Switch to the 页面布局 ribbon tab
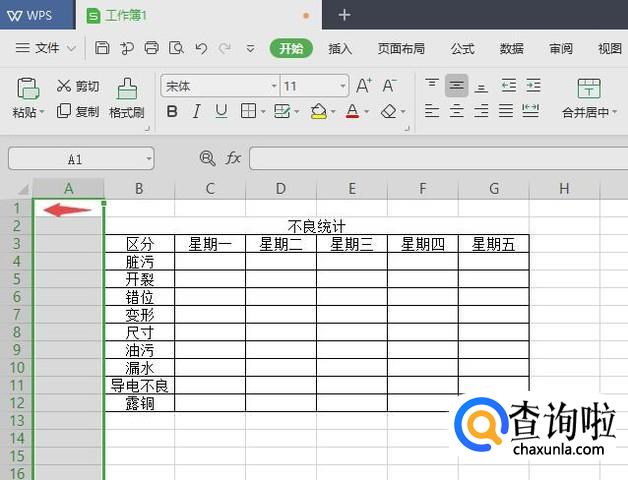 401,48
